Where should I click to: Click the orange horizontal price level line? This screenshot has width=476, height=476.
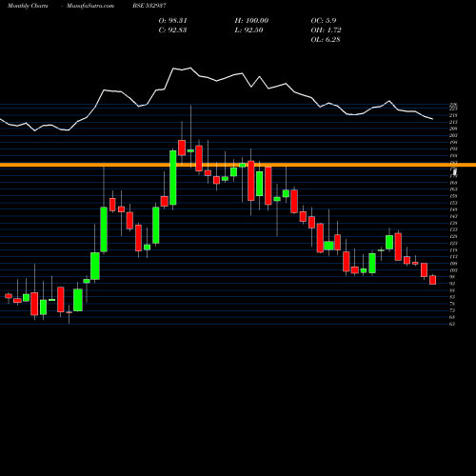coord(238,165)
